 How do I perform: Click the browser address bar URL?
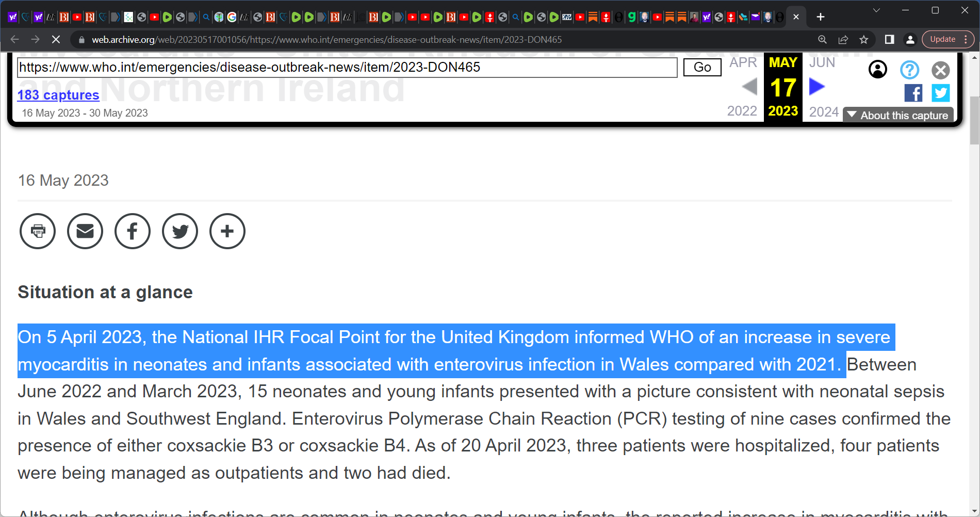click(326, 40)
